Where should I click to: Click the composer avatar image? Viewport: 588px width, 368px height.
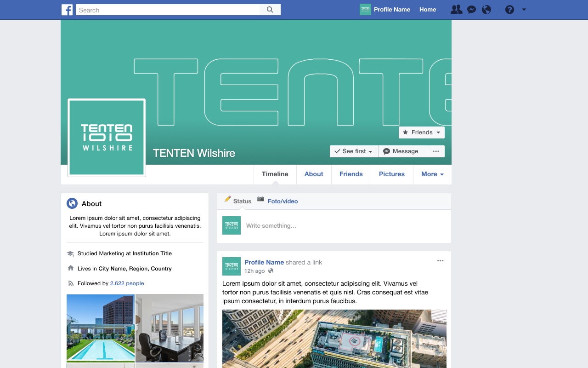(232, 225)
